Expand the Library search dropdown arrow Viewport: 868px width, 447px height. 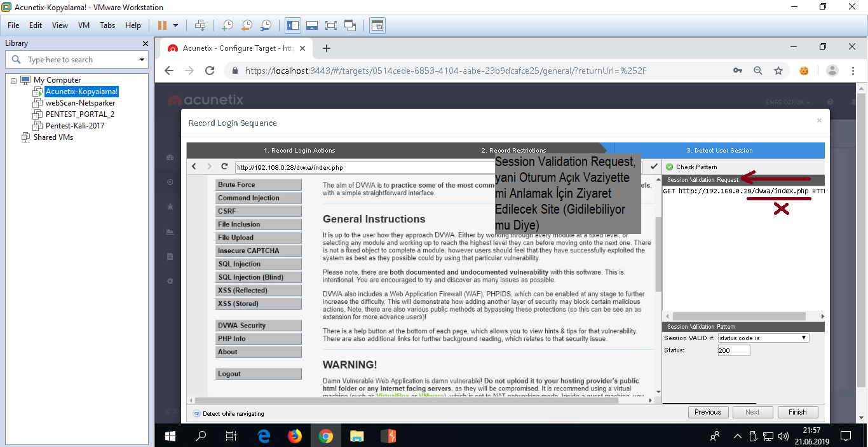coord(142,60)
